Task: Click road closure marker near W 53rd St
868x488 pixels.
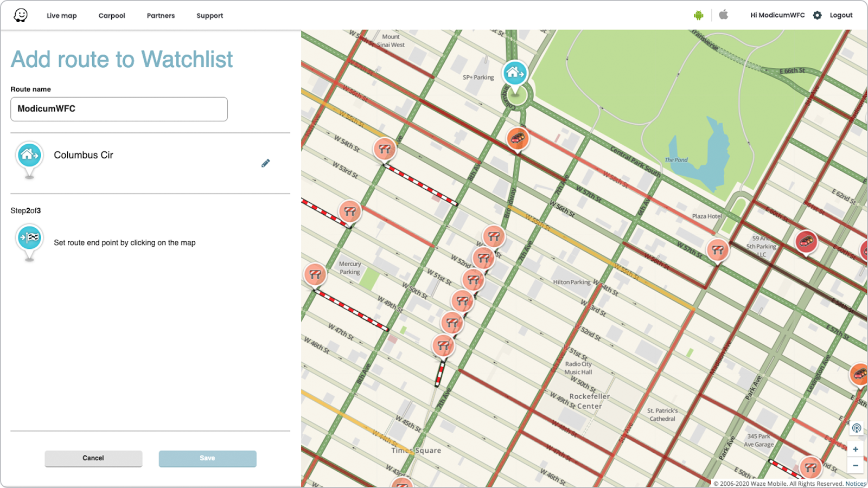Action: [350, 211]
